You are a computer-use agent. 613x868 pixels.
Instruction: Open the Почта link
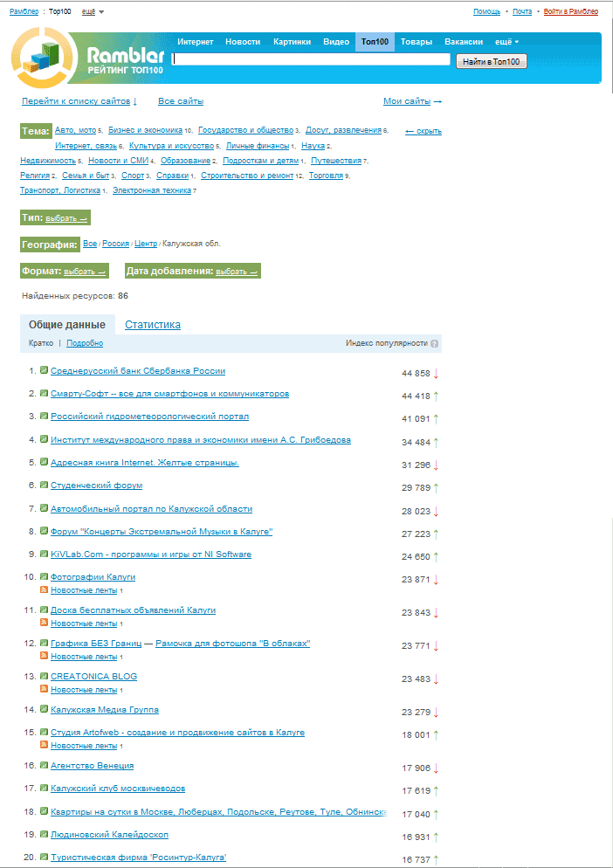522,11
